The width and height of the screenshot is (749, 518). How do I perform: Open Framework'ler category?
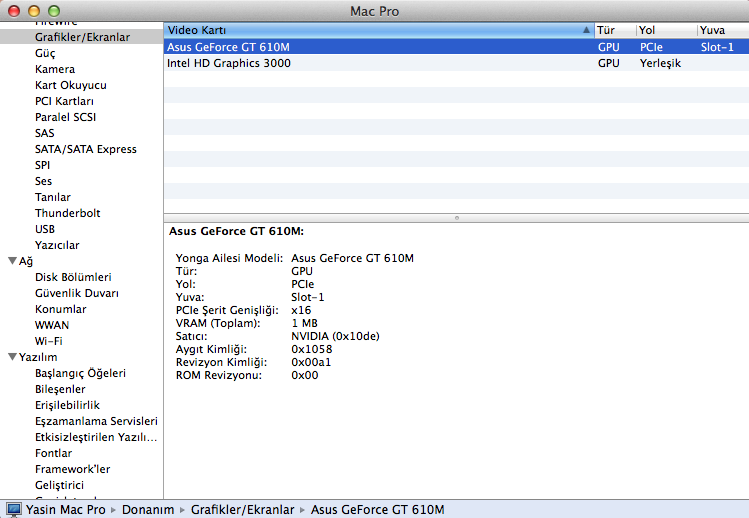click(x=73, y=469)
